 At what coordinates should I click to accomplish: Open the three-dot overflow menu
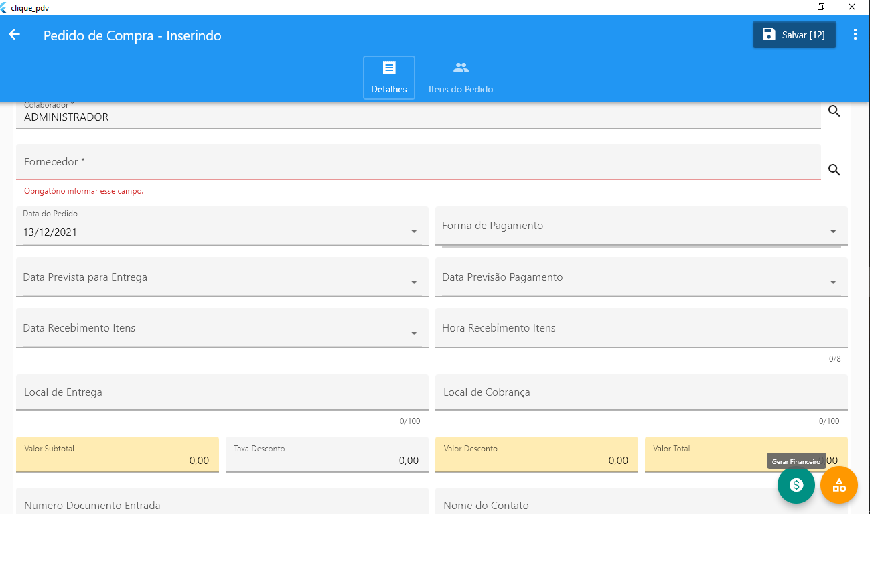(855, 35)
